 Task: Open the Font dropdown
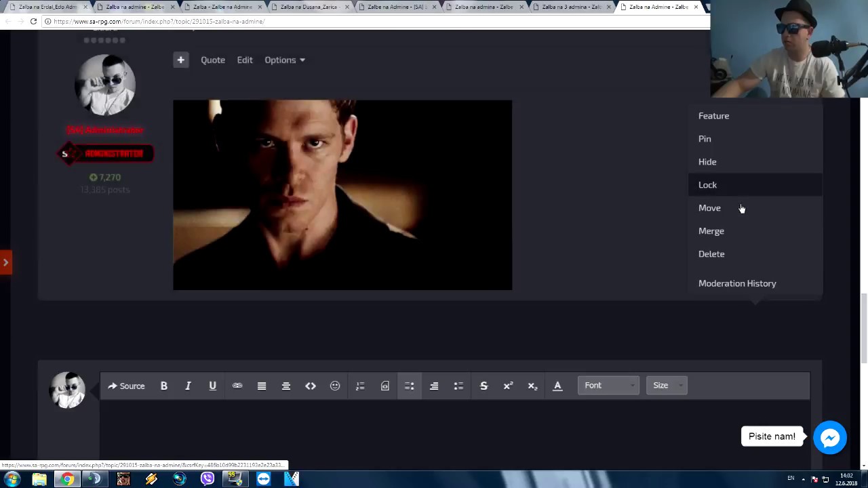pos(608,385)
